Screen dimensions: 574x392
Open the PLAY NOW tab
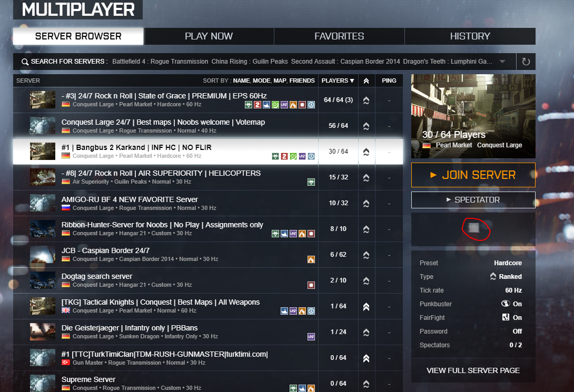[x=209, y=36]
